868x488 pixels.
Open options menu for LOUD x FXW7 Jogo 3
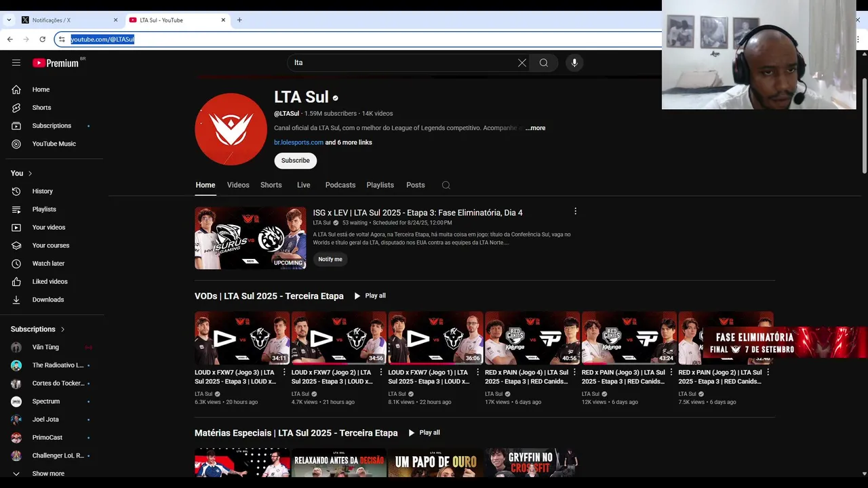(x=284, y=372)
